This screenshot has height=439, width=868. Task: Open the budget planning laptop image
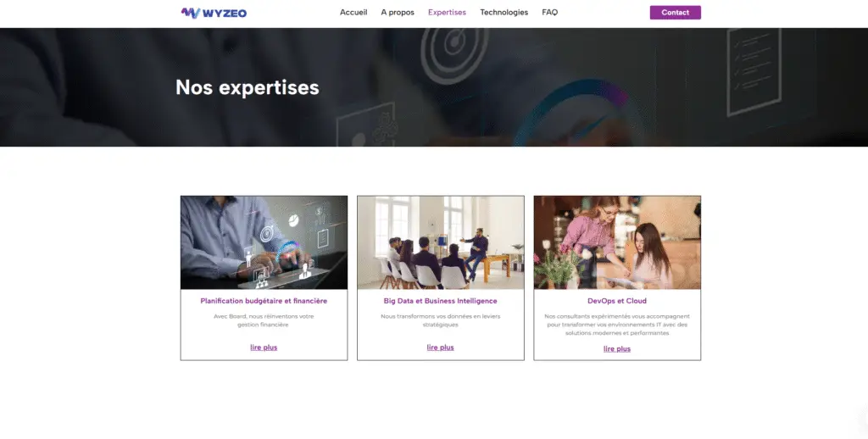[x=264, y=242]
